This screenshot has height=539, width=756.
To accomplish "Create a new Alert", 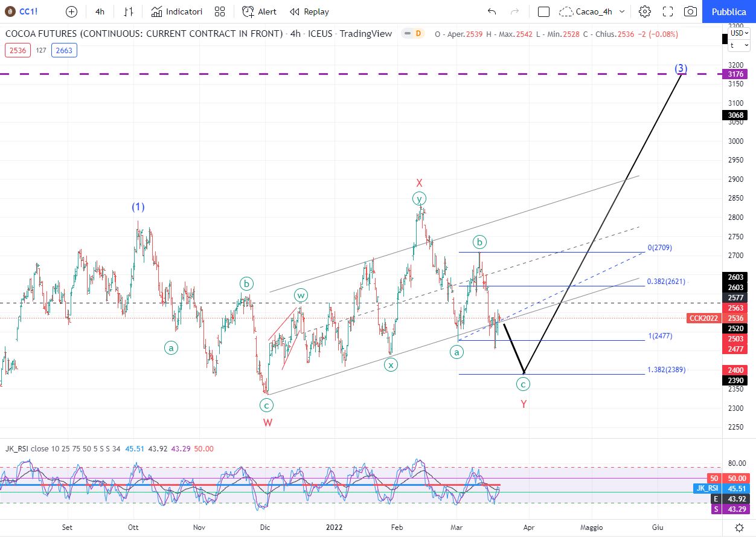I will tap(259, 11).
